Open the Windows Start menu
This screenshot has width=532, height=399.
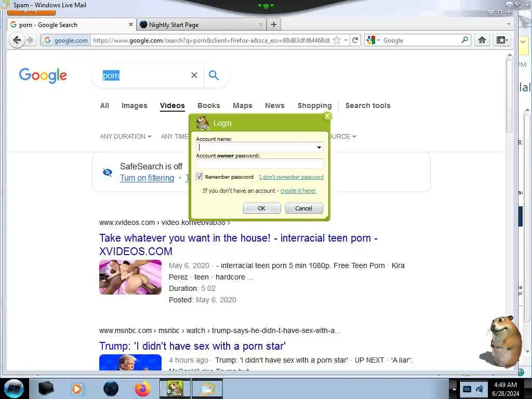(14, 389)
